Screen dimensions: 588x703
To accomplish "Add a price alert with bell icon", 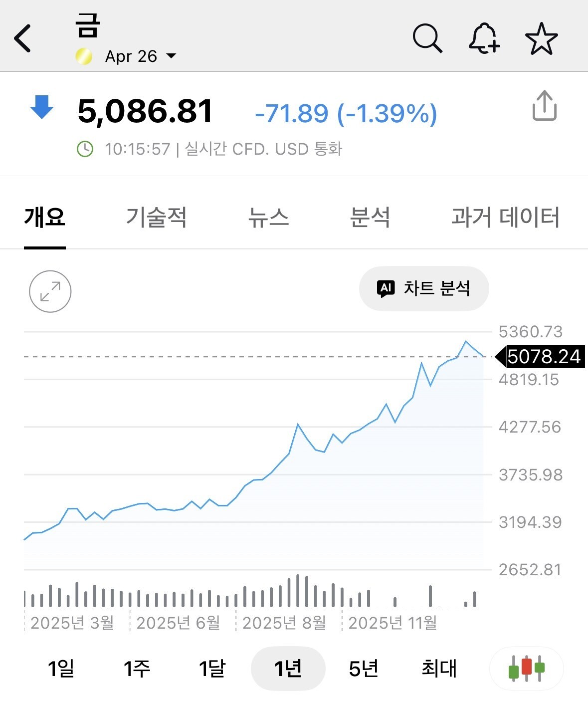I will (x=484, y=38).
